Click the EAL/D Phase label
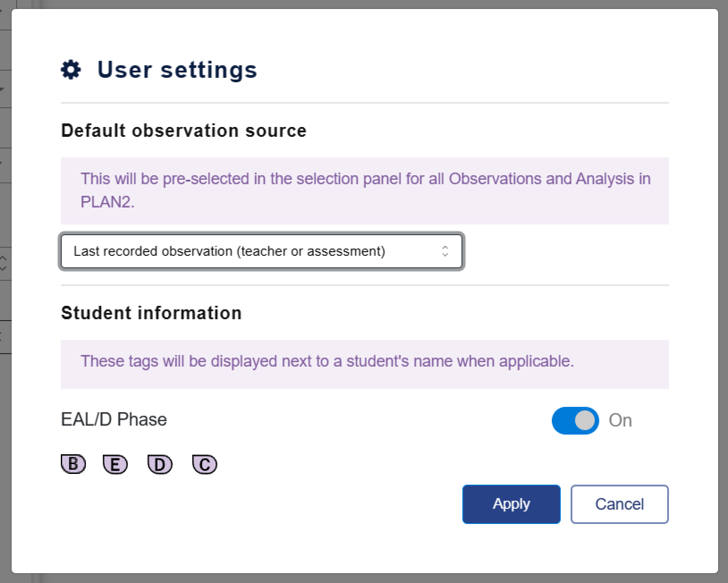728x583 pixels. point(114,419)
